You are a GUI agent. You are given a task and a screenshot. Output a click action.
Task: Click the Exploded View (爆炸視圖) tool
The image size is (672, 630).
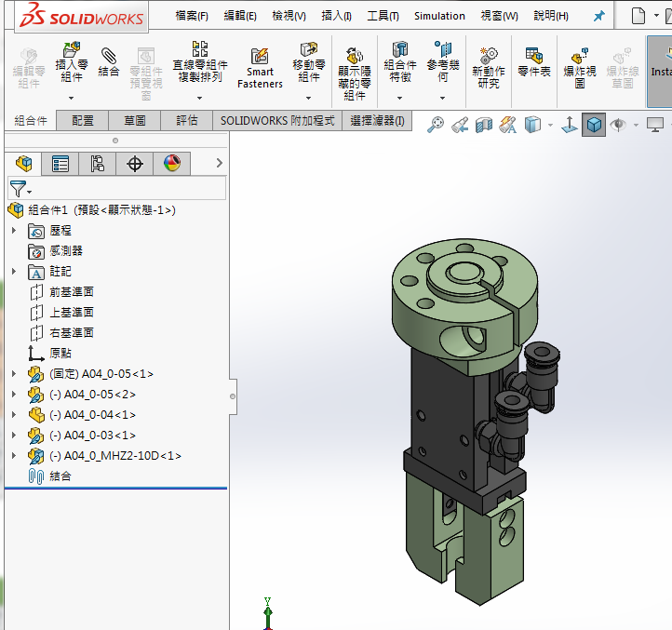580,68
